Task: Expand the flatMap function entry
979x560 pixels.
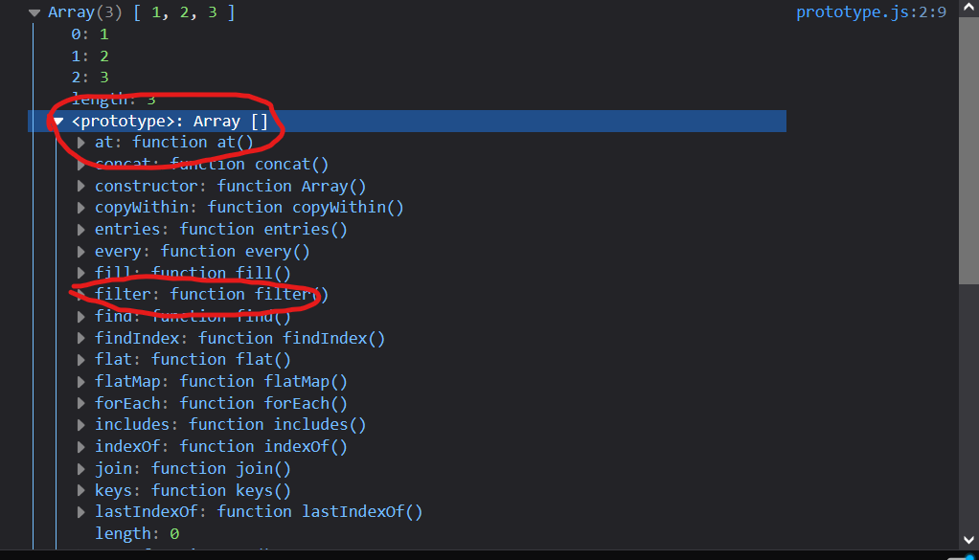Action: [81, 382]
